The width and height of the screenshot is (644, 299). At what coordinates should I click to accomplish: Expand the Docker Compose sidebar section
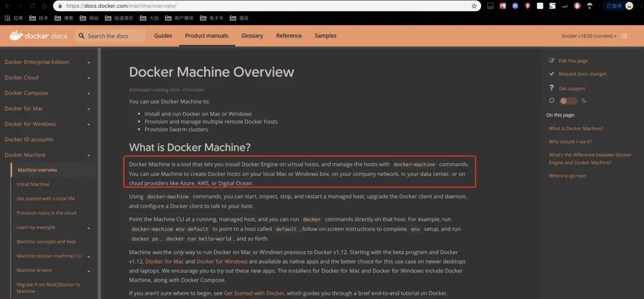pyautogui.click(x=89, y=93)
